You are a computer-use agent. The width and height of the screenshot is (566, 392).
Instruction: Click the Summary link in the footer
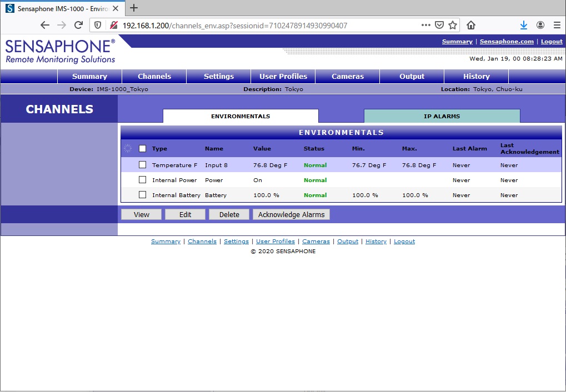tap(166, 241)
